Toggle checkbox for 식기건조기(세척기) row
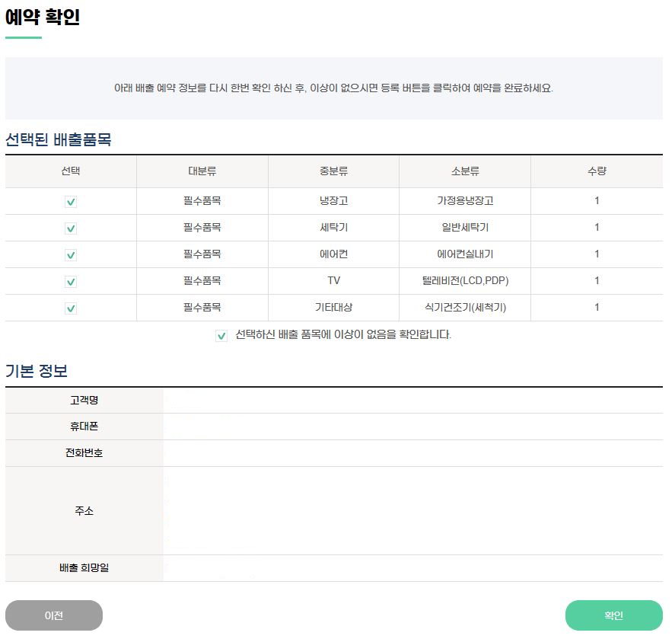 (x=71, y=308)
